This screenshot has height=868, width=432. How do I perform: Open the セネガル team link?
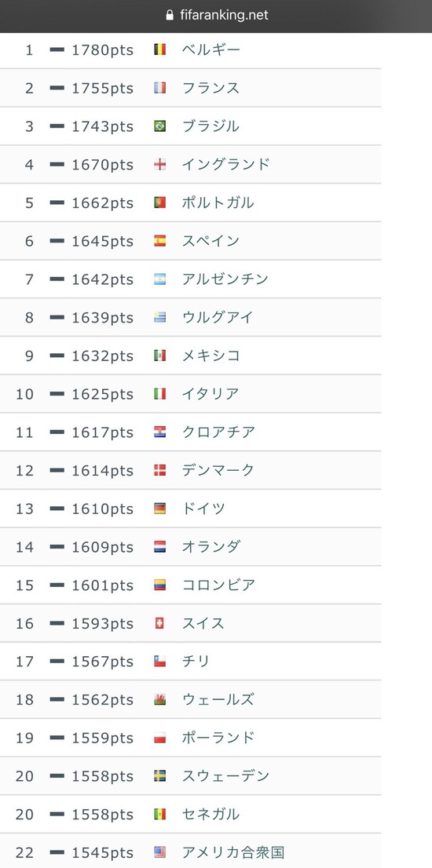[x=211, y=815]
